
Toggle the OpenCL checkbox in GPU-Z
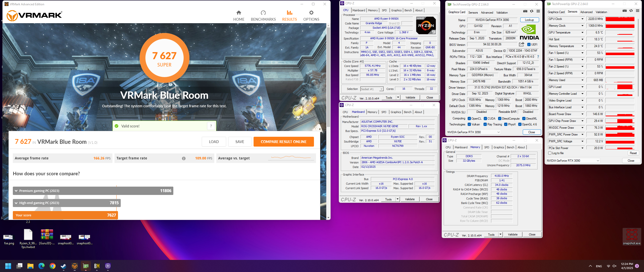pos(469,119)
